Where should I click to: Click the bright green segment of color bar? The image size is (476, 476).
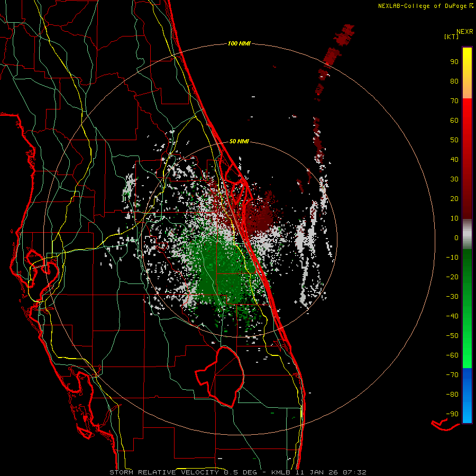467,349
